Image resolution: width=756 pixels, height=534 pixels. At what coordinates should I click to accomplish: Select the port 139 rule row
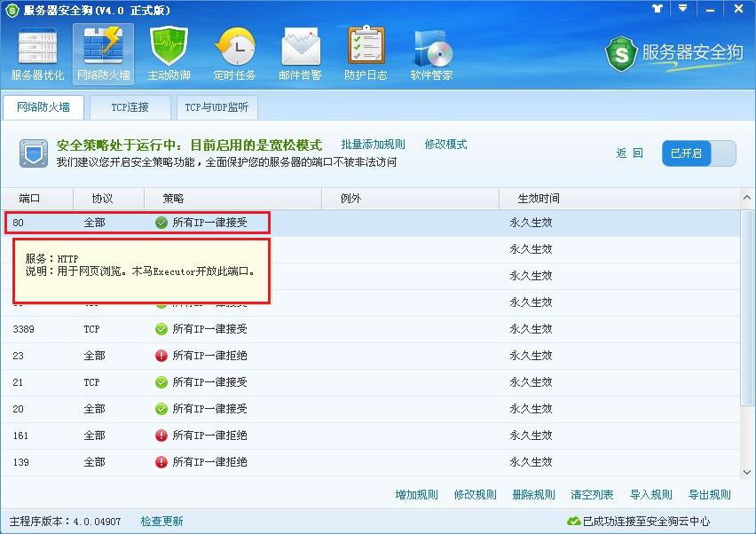coord(355,462)
